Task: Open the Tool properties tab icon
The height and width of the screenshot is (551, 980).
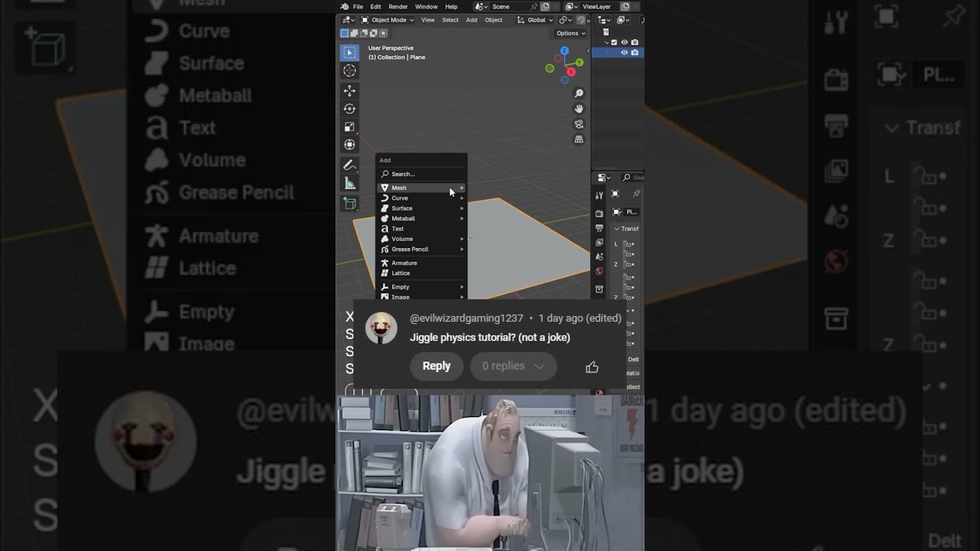Action: 599,195
